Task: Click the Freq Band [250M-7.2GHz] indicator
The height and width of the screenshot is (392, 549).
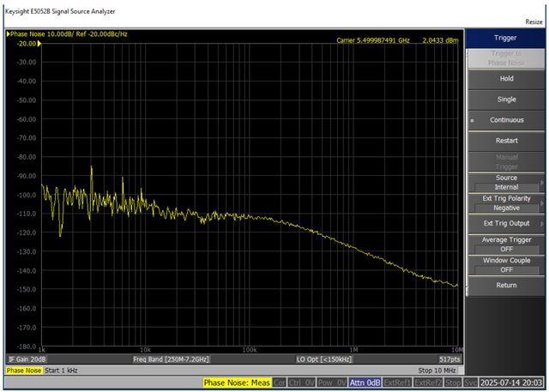Action: [x=171, y=359]
